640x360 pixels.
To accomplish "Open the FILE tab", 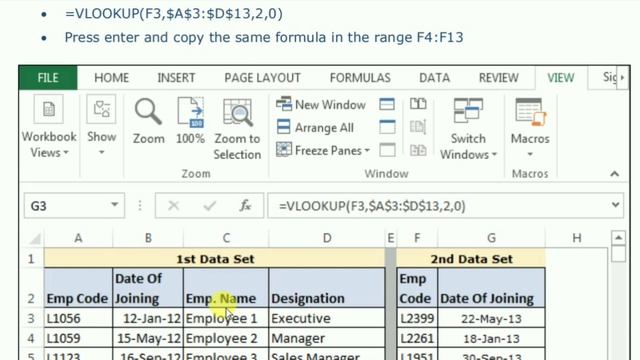I will pos(48,78).
